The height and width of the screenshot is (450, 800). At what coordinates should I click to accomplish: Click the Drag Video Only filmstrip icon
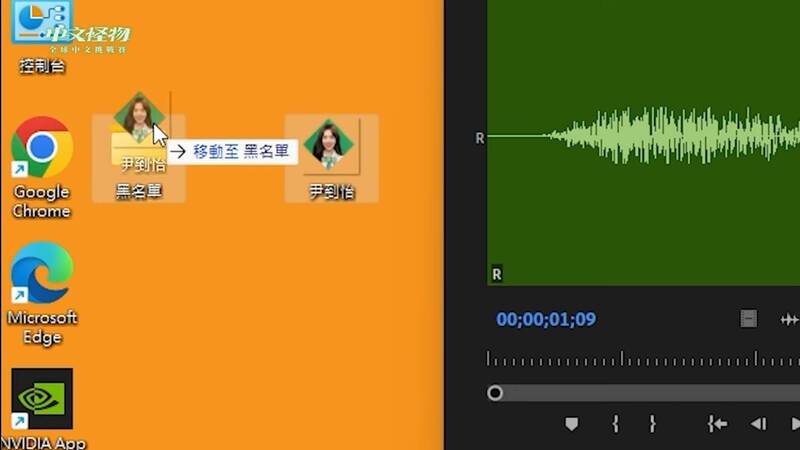(x=748, y=319)
